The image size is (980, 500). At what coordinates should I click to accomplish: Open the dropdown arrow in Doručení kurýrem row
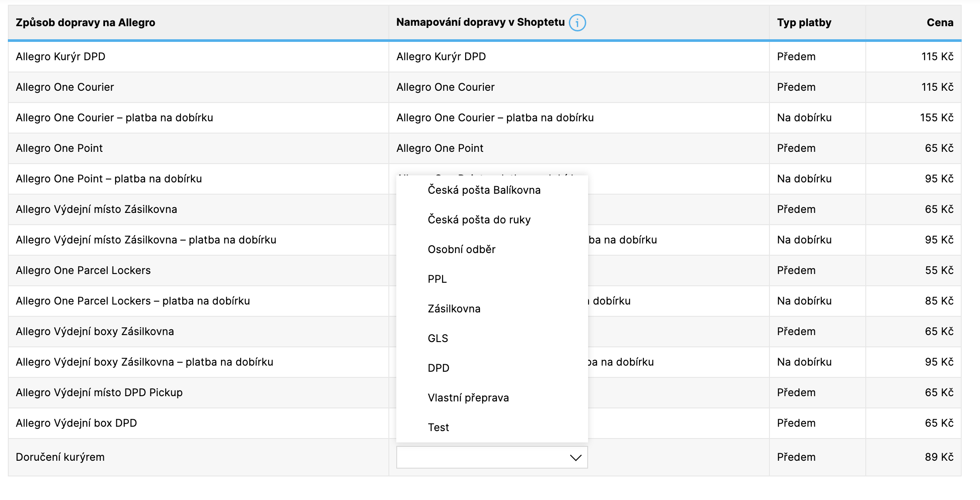[x=575, y=457]
